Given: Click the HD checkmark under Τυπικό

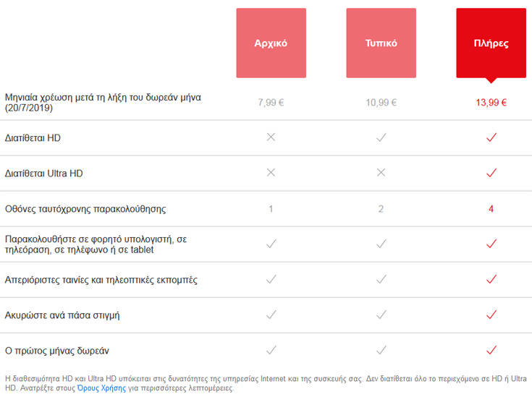Looking at the screenshot, I should coord(381,137).
